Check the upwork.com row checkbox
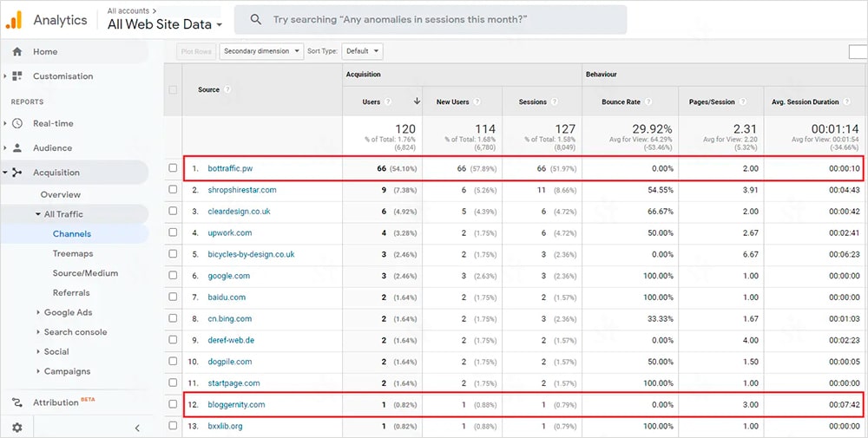This screenshot has height=438, width=868. coord(173,232)
